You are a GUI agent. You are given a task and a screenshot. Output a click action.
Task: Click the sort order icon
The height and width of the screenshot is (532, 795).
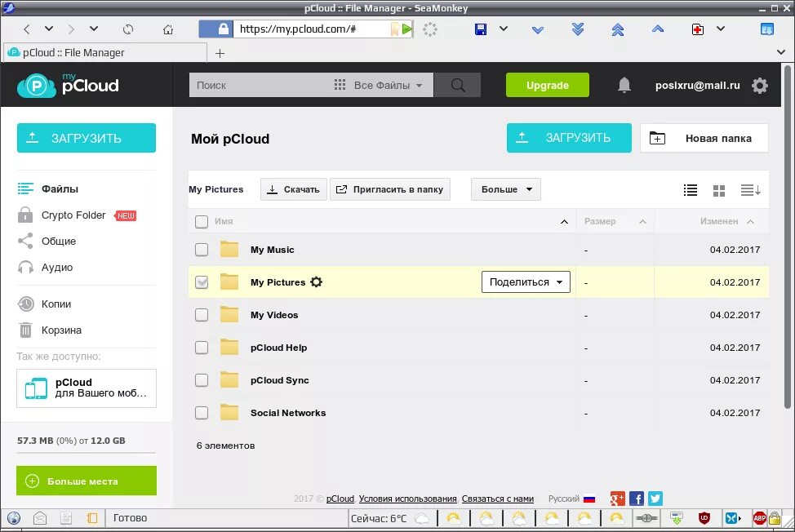click(x=750, y=190)
